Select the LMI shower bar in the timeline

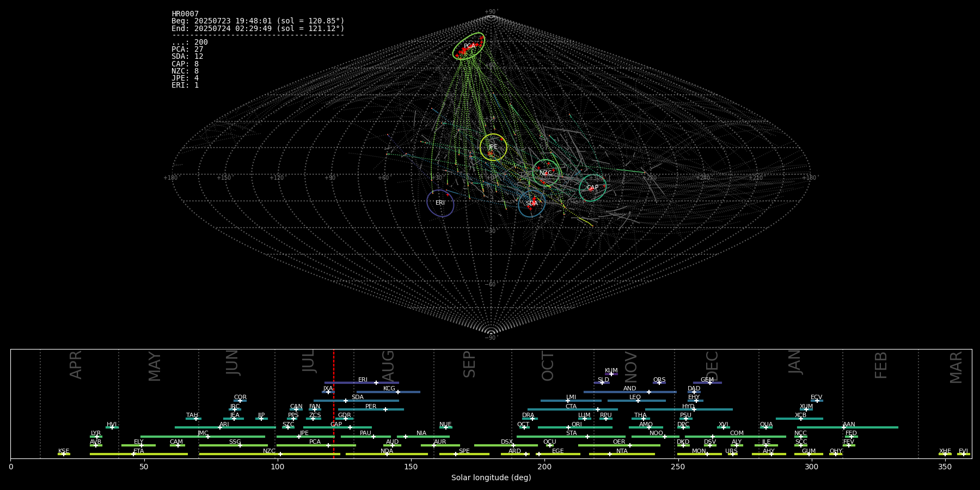(571, 401)
